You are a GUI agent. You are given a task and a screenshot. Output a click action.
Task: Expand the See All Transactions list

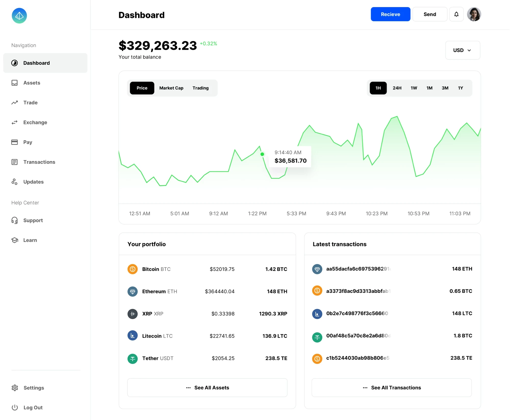(392, 388)
